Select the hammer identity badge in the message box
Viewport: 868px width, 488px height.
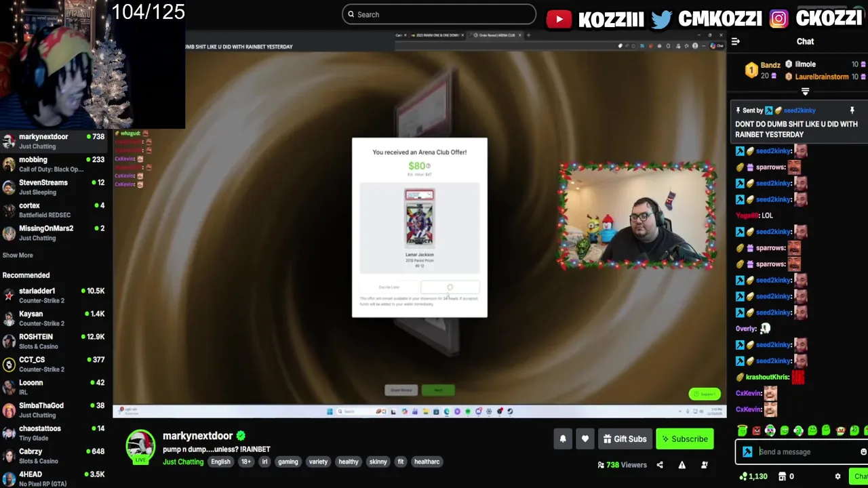coord(747,452)
